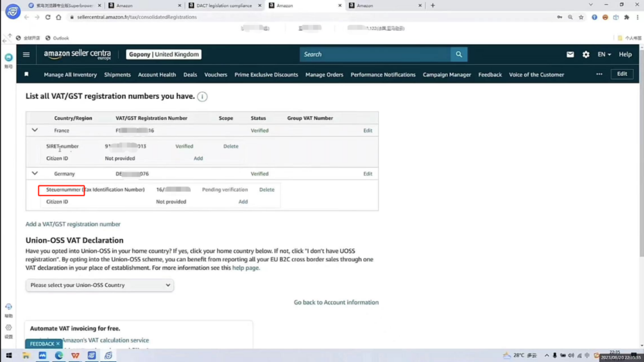Click Edit on the navigation bar
Screen dimensions: 644x362
point(622,74)
